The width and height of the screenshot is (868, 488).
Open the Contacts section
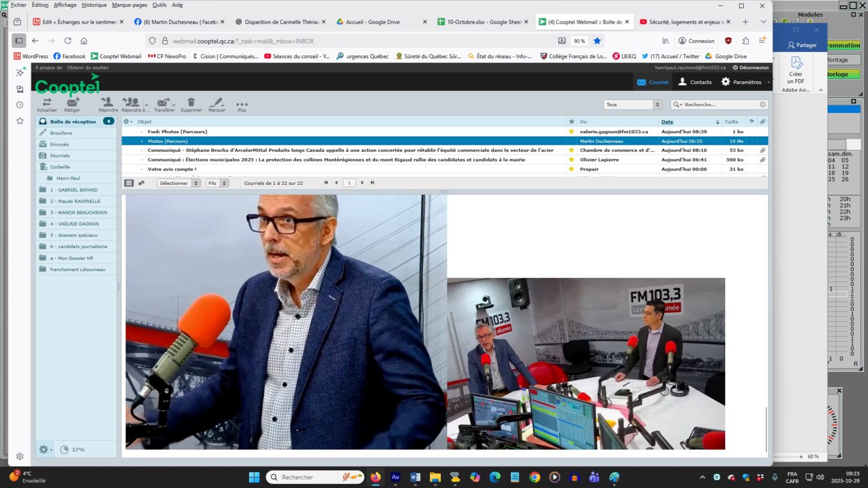pyautogui.click(x=695, y=82)
